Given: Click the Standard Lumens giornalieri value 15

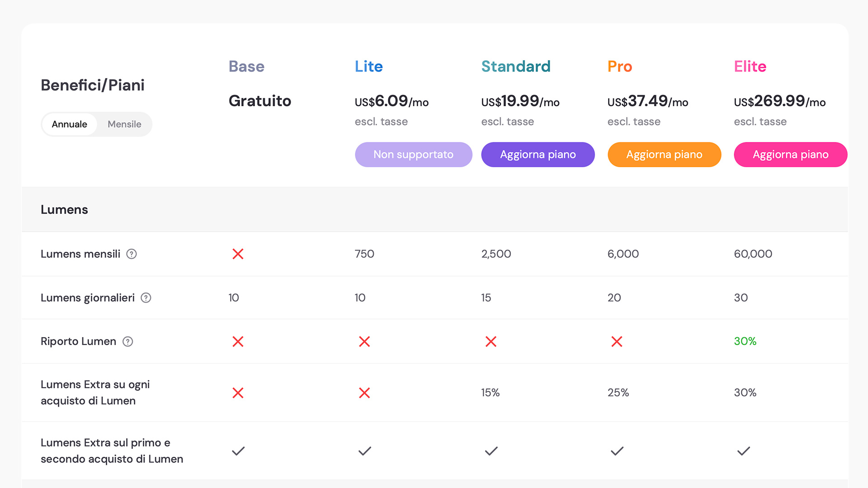Looking at the screenshot, I should click(x=486, y=298).
